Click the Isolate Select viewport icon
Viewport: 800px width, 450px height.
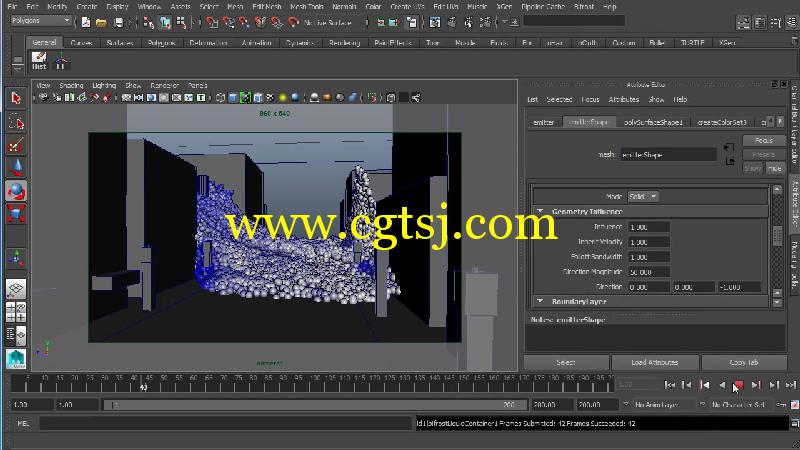pyautogui.click(x=372, y=97)
